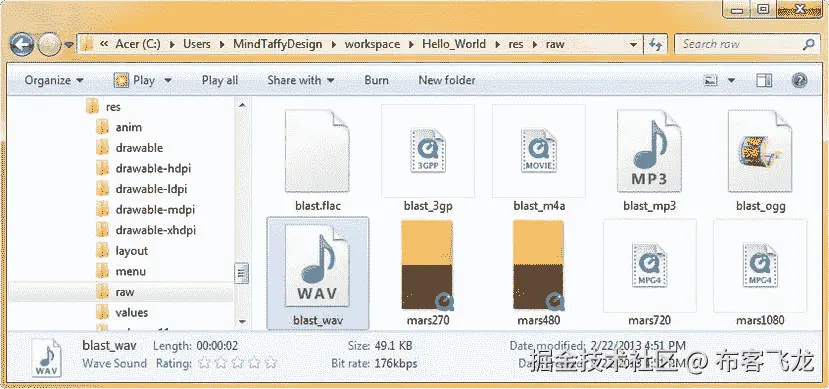Image resolution: width=829 pixels, height=389 pixels.
Task: Click the WAV icon in details pane
Action: [x=46, y=358]
